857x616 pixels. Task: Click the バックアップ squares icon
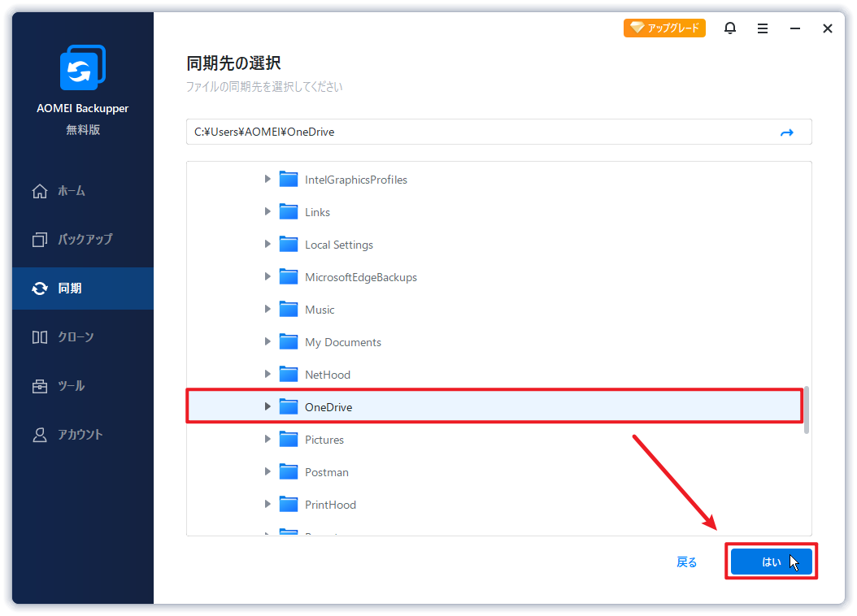click(x=39, y=239)
